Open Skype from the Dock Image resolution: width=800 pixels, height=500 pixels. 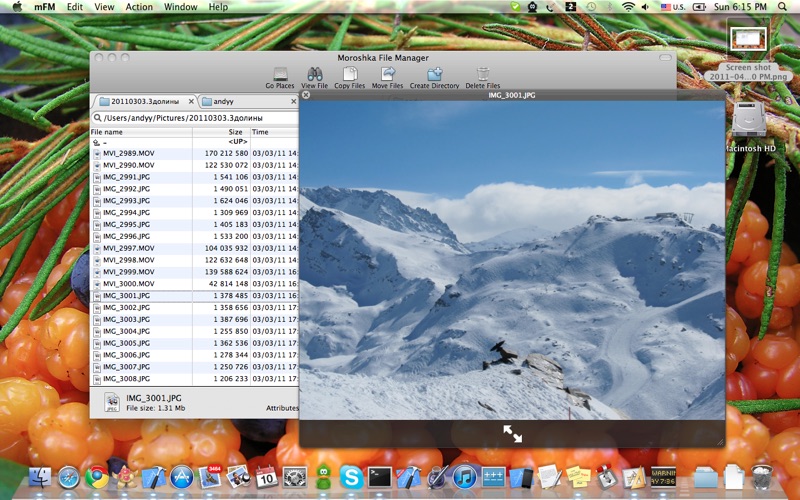(349, 477)
